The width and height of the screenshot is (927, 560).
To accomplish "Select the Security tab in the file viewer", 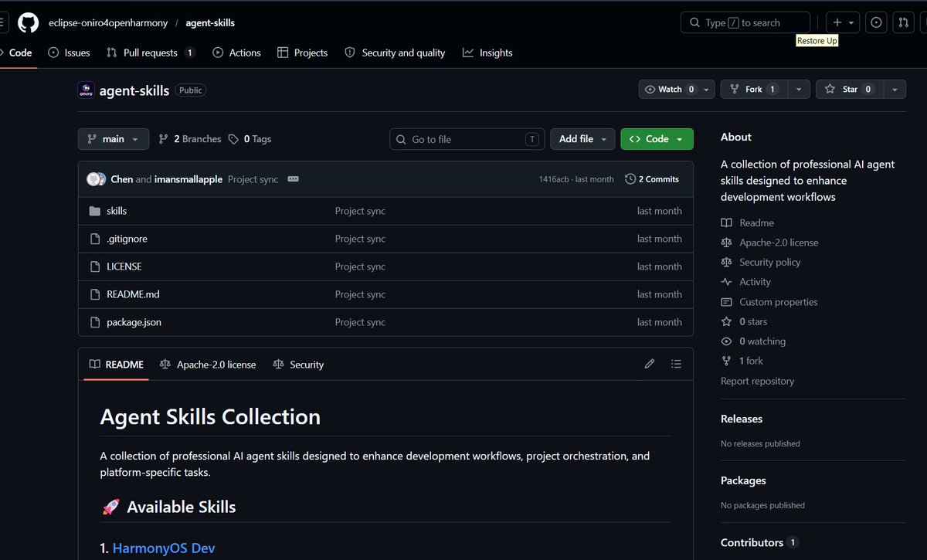I will [x=298, y=365].
